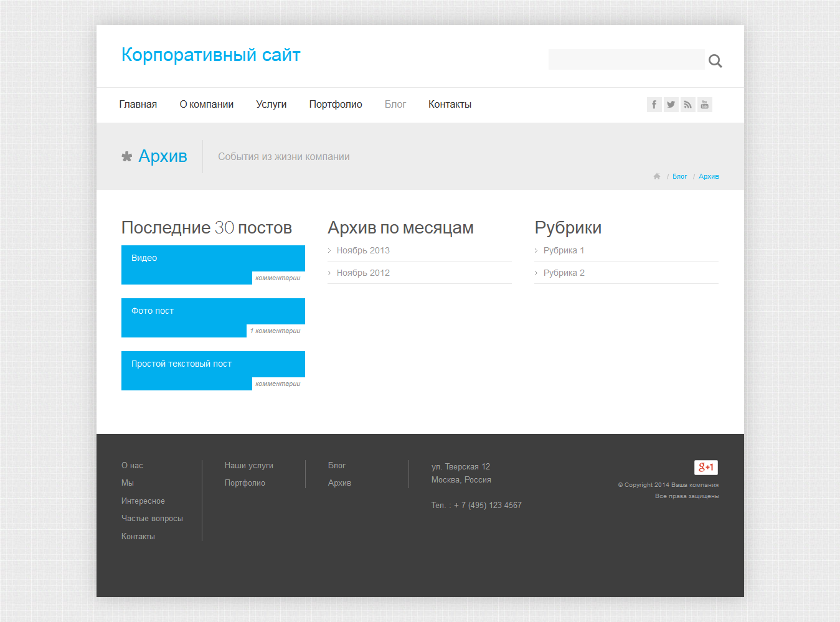
Task: Click inside the search input field
Action: click(x=626, y=59)
